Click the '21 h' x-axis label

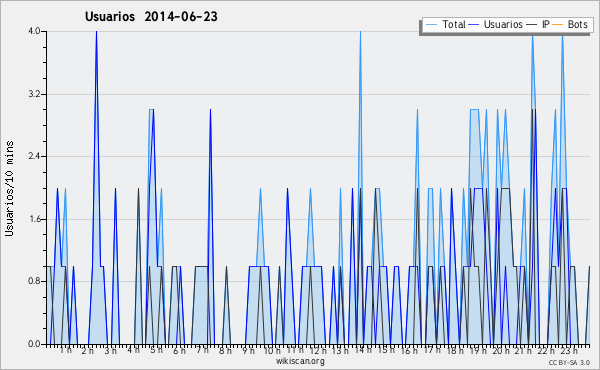coord(523,350)
